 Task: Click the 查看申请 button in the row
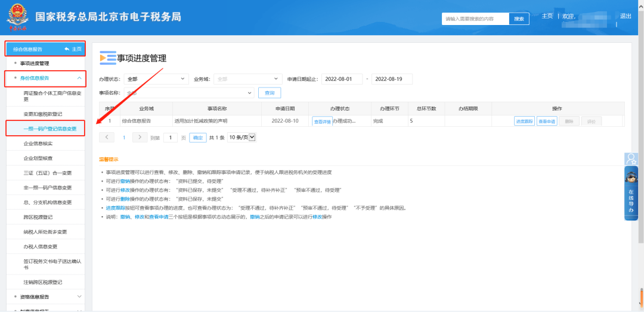546,121
